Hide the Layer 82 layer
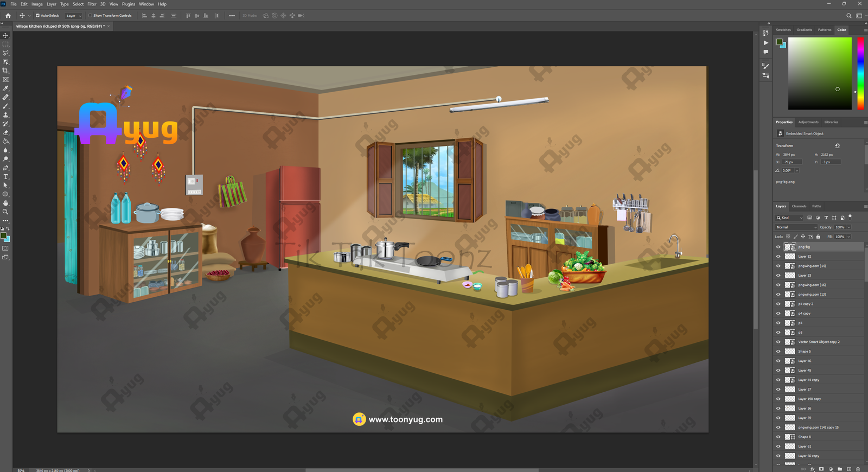 [x=778, y=257]
